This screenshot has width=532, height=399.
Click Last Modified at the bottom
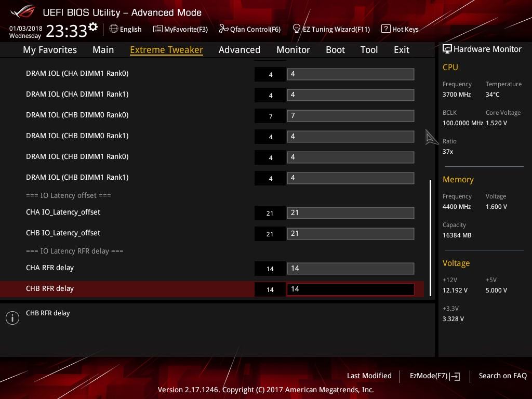click(369, 376)
